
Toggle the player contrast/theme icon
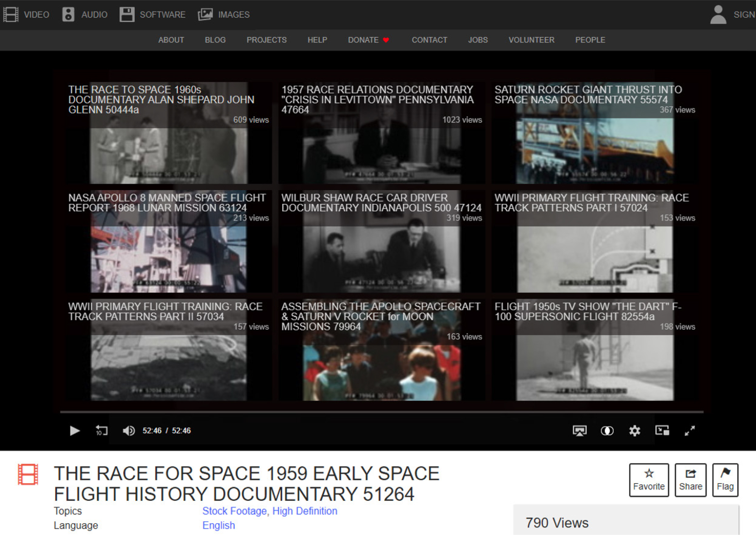pos(607,431)
